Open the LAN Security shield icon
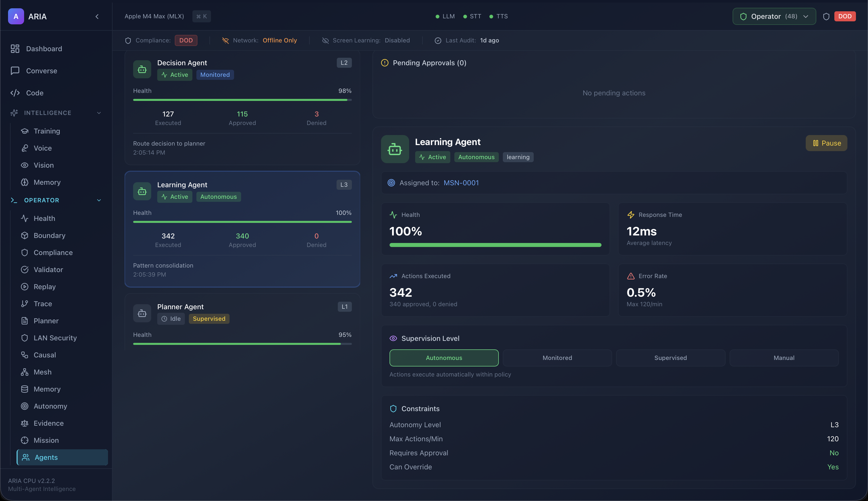This screenshot has width=868, height=501. click(x=24, y=338)
